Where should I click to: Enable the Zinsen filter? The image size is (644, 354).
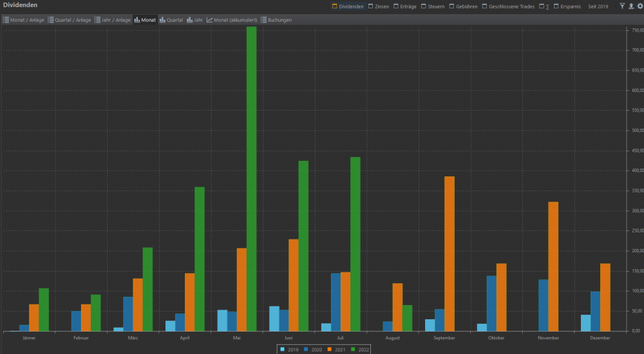379,6
